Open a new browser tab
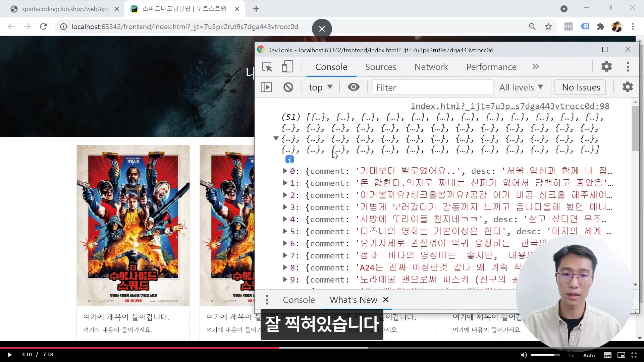 [256, 9]
